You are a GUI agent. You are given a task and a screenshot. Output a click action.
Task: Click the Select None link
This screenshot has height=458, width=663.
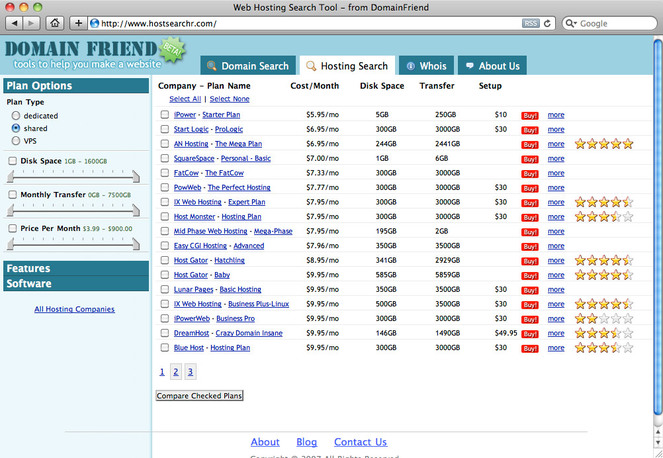point(230,99)
